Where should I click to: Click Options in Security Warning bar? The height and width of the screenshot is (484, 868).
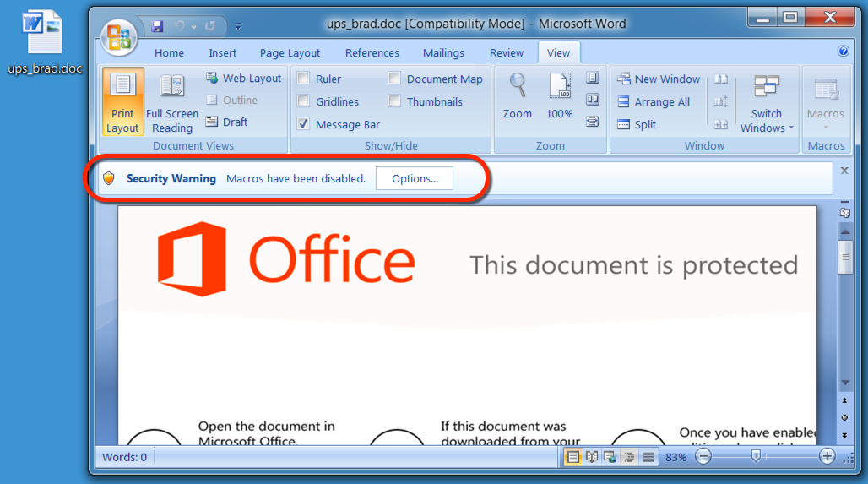415,178
